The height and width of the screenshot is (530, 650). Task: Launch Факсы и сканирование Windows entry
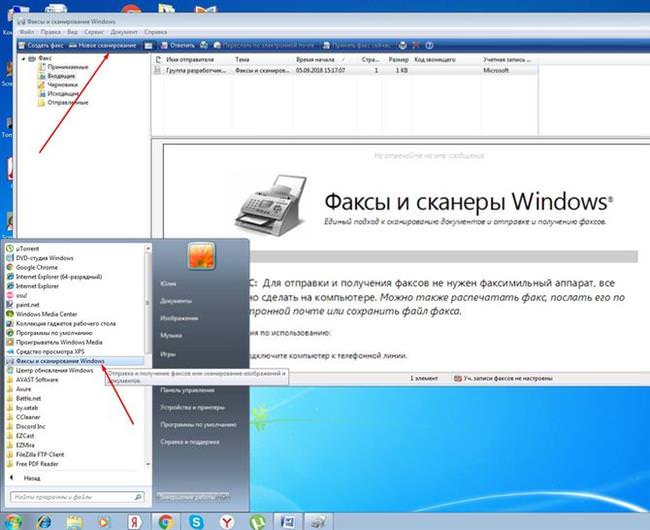(75, 361)
